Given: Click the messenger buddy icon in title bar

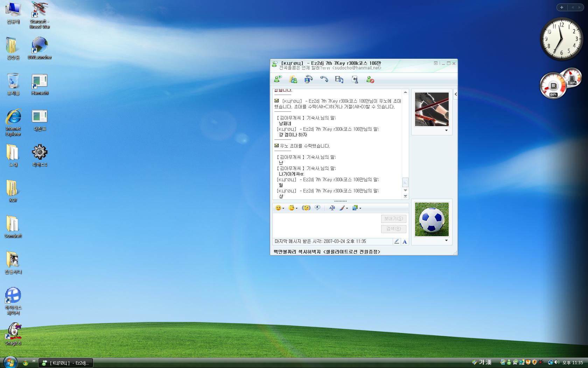Looking at the screenshot, I should (x=275, y=64).
